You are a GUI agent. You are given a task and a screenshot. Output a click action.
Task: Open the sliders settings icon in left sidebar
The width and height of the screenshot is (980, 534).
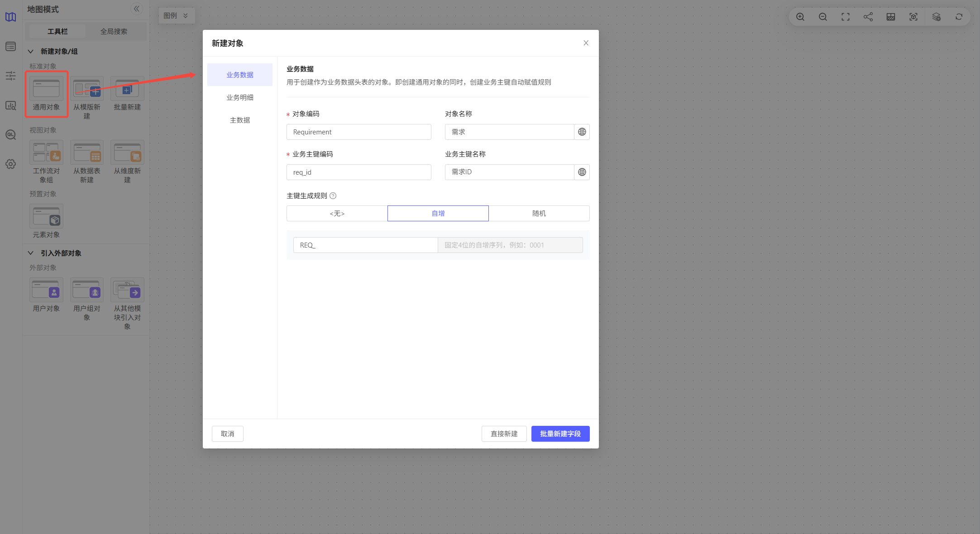coord(11,76)
